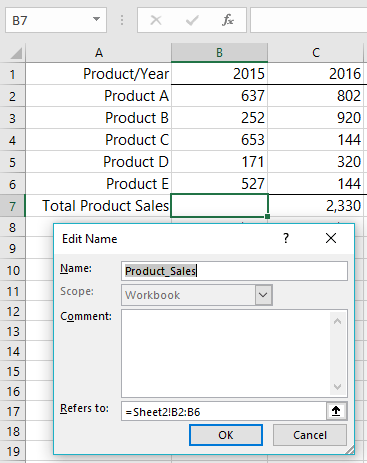Click the cell with value 320
The image size is (367, 463).
click(316, 162)
